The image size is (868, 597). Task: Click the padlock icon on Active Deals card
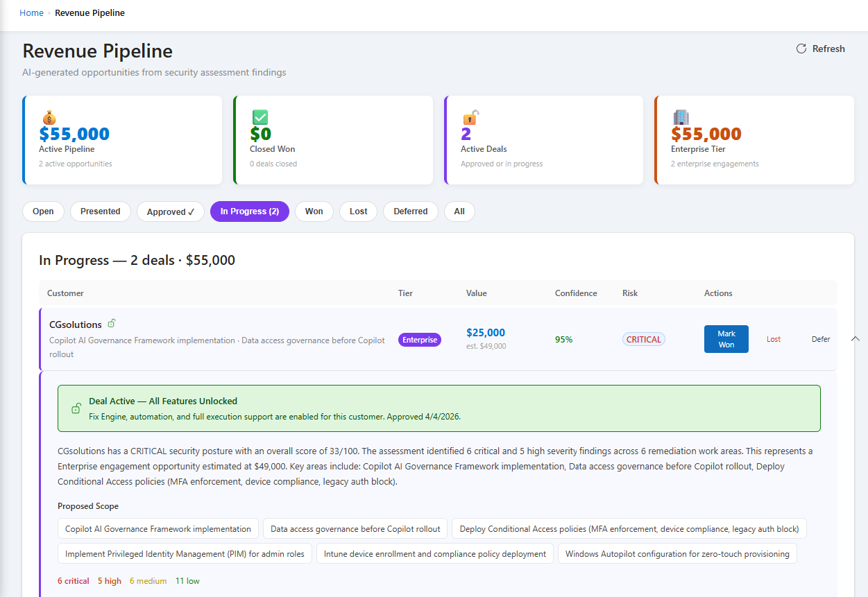coord(470,117)
